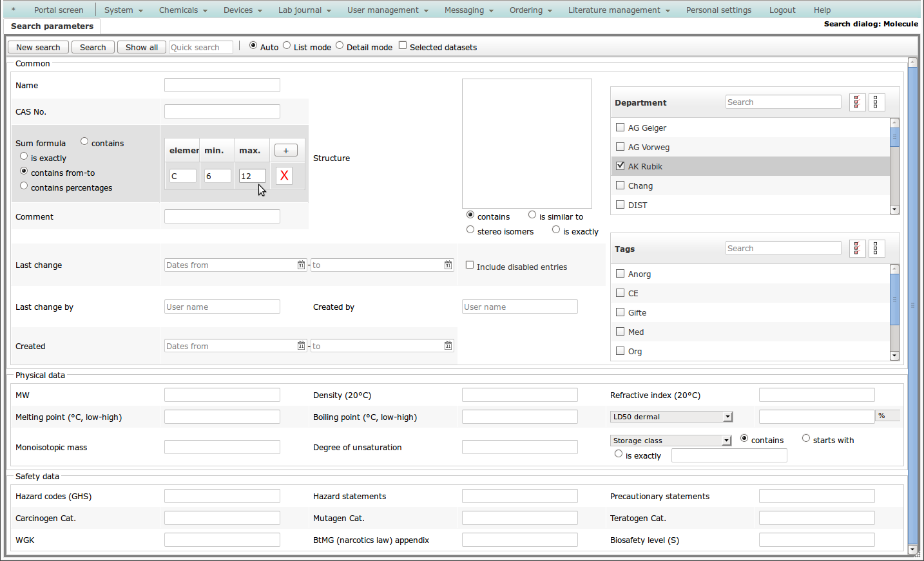The height and width of the screenshot is (561, 924).
Task: Click the uncheck-all icon for Department
Action: tap(876, 102)
